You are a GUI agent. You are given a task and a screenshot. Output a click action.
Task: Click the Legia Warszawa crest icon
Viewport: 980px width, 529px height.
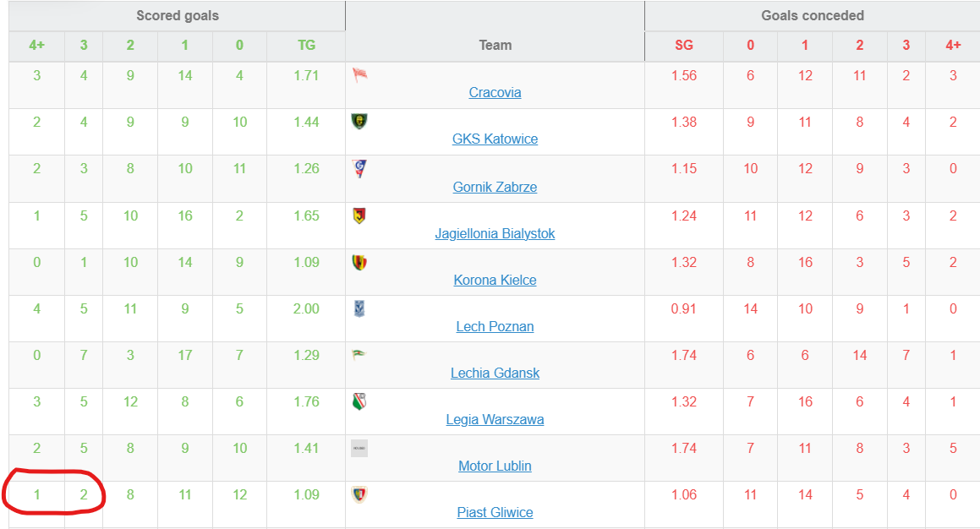click(359, 401)
